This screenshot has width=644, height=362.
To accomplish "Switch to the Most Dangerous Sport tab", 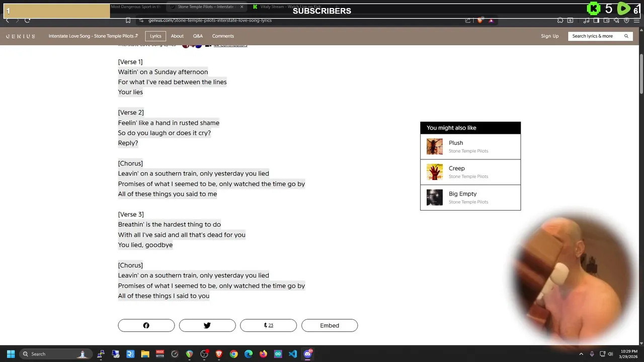I will 135,7.
